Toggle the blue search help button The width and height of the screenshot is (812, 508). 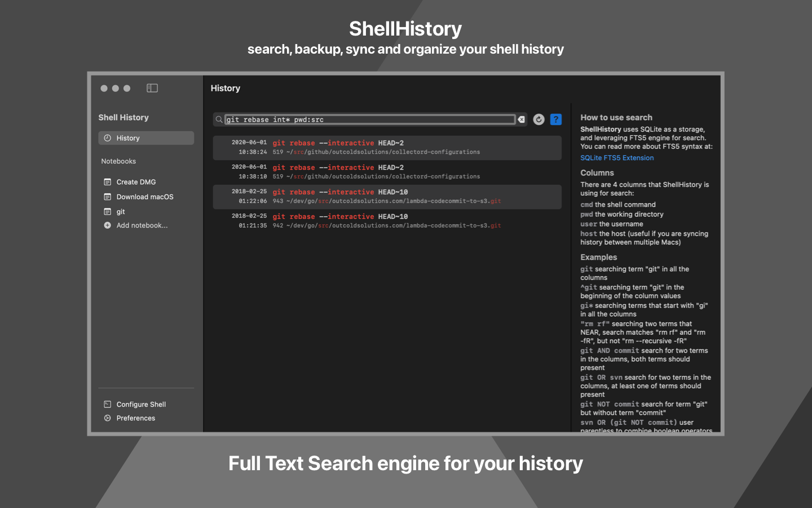556,120
